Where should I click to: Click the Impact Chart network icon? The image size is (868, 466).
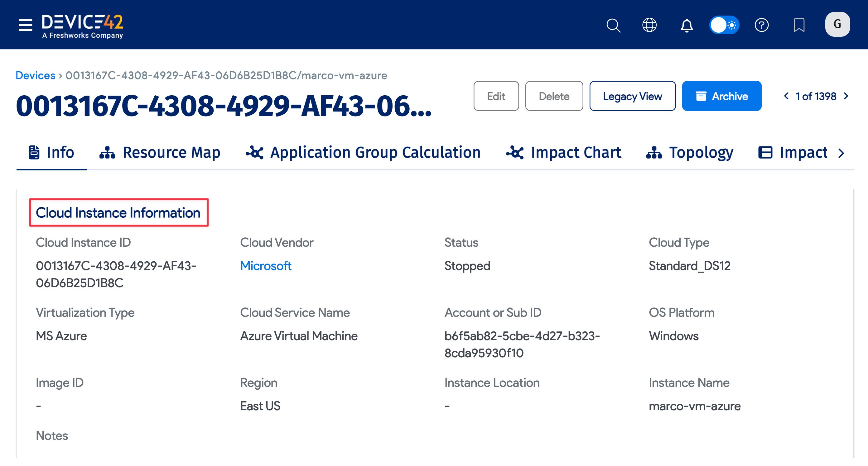(515, 152)
